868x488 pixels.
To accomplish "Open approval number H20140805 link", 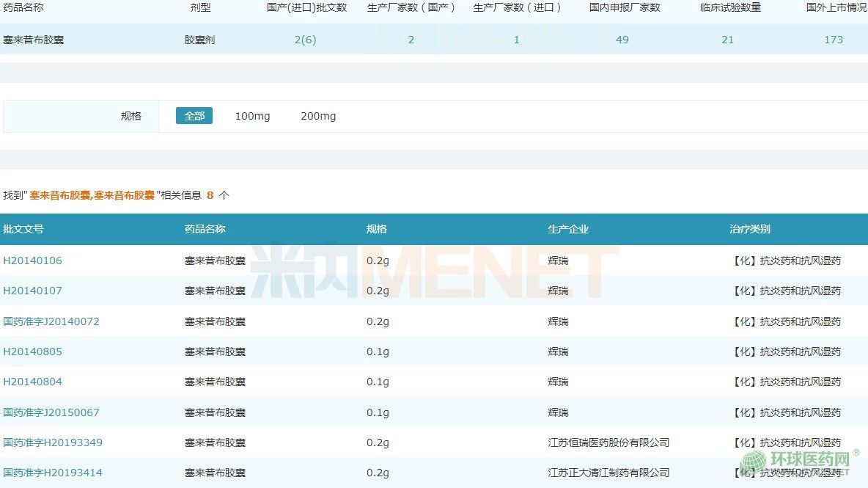I will point(33,352).
